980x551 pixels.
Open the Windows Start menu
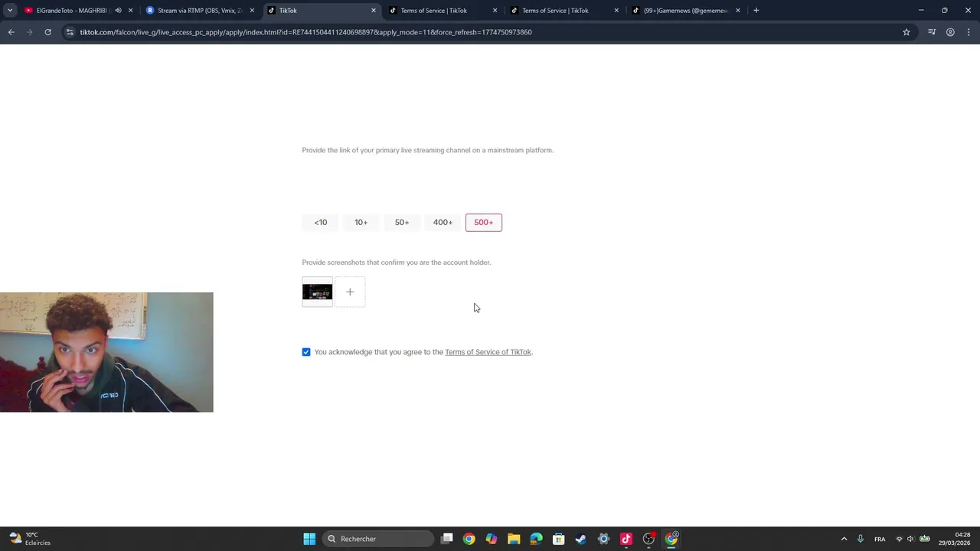coord(309,539)
